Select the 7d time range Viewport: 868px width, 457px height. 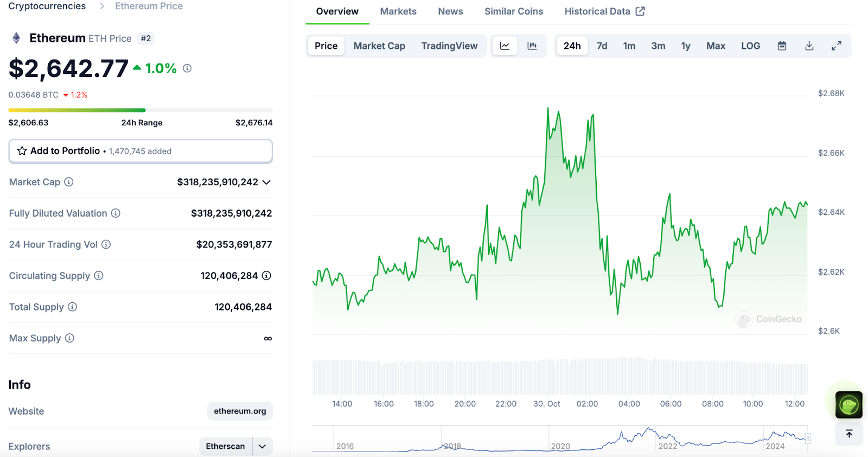coord(602,46)
